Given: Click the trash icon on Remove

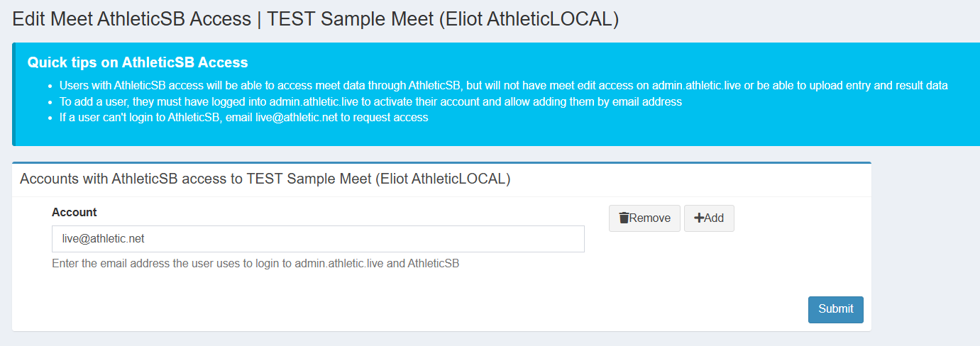Looking at the screenshot, I should pos(624,218).
